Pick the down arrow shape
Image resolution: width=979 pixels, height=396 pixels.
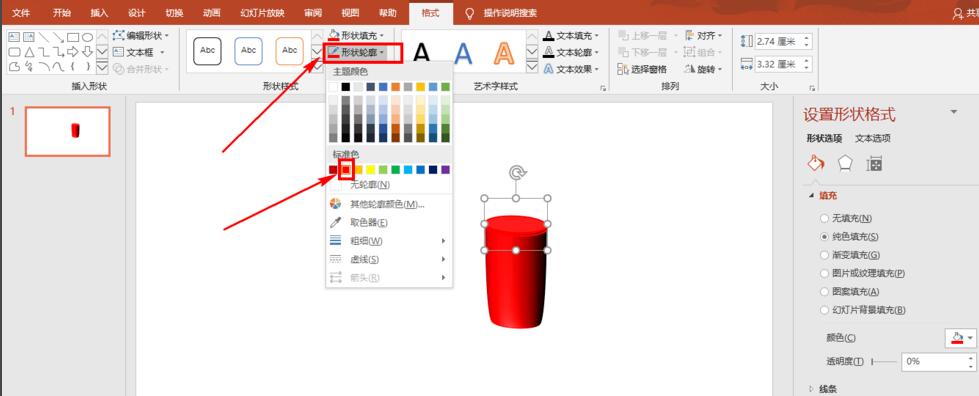point(87,52)
